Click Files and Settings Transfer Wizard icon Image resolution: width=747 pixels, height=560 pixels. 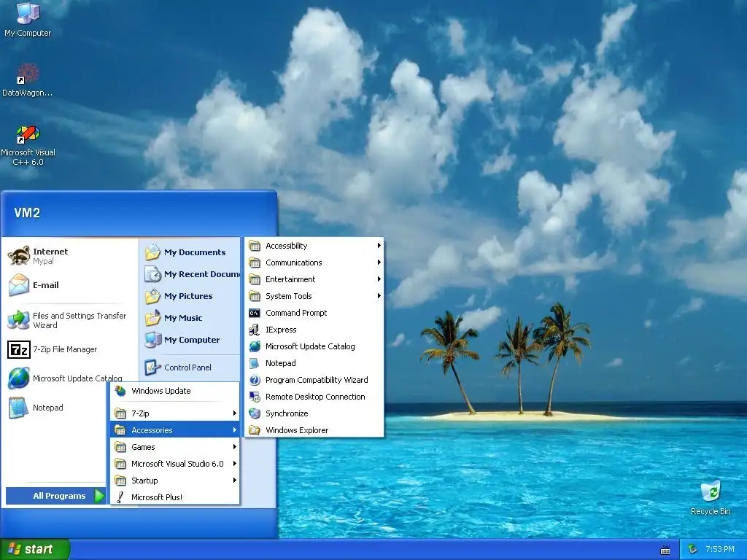coord(18,320)
